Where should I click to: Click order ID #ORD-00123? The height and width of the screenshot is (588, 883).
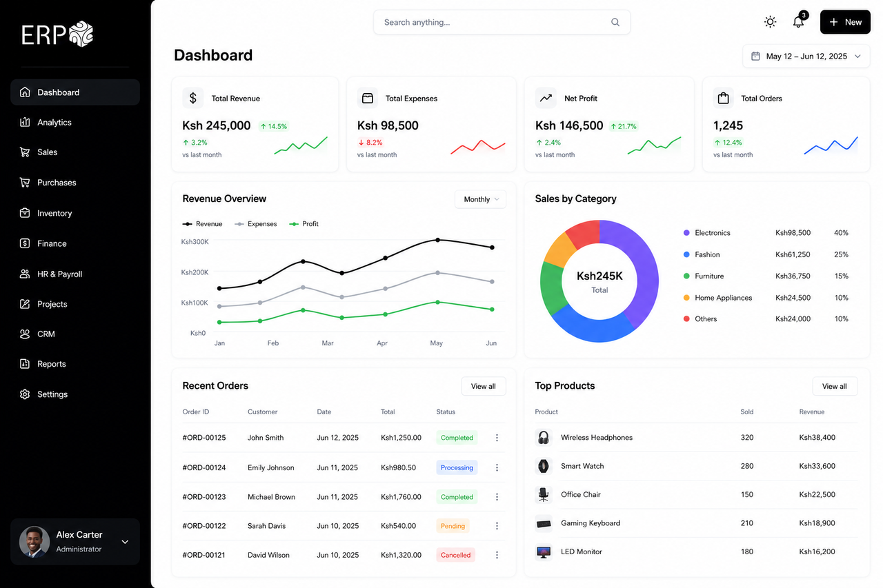click(x=204, y=497)
